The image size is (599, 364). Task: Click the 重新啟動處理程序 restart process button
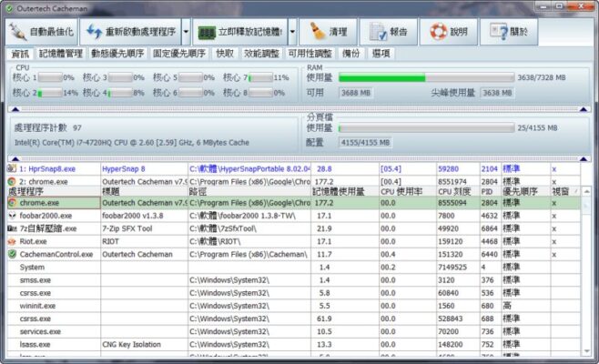tap(131, 32)
